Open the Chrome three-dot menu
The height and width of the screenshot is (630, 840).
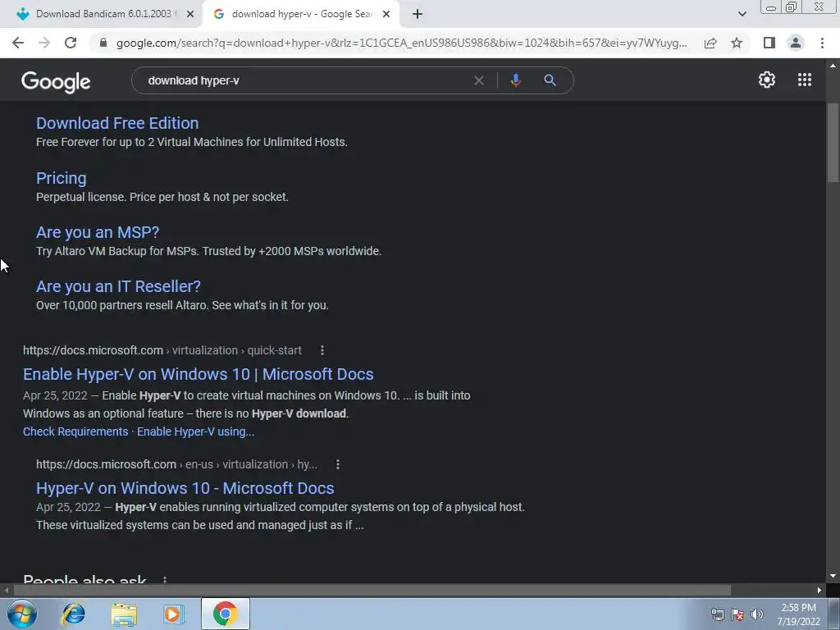pos(822,43)
